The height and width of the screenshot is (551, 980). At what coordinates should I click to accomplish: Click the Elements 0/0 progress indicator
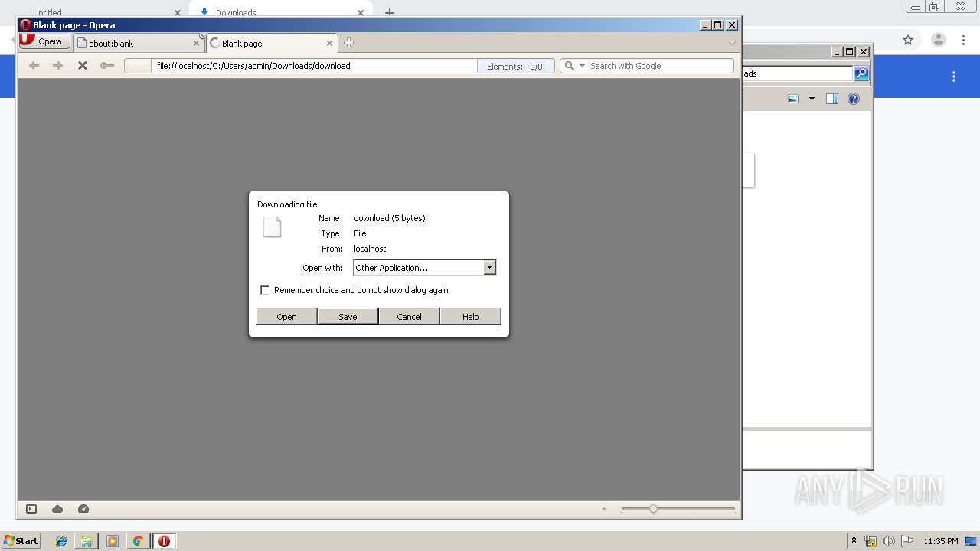(516, 67)
